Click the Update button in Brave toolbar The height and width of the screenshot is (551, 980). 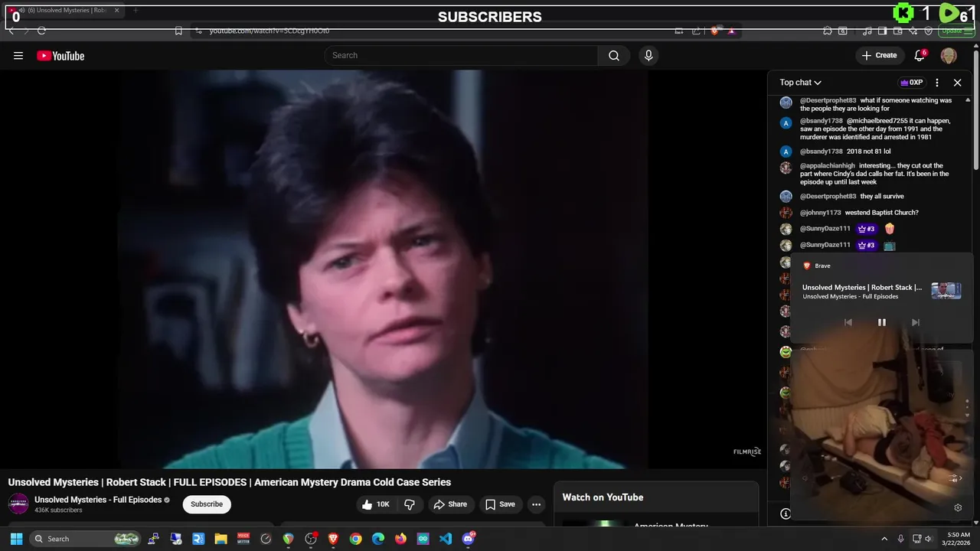tap(956, 31)
